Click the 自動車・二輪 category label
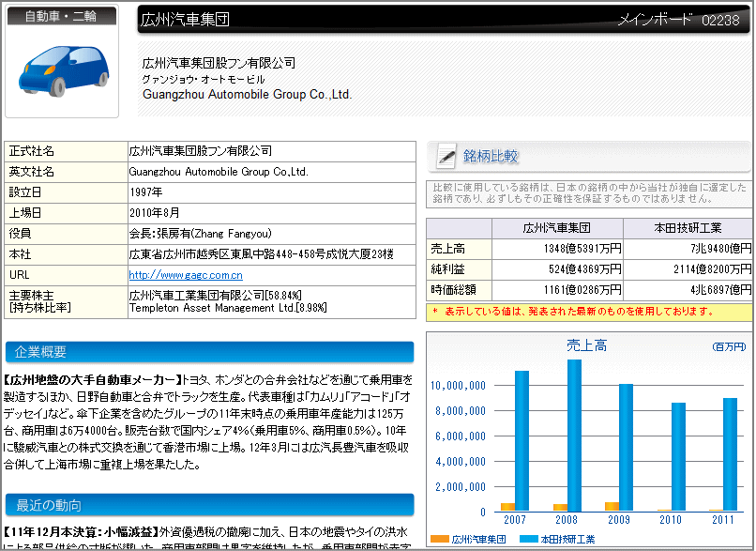756x551 pixels. 61,16
